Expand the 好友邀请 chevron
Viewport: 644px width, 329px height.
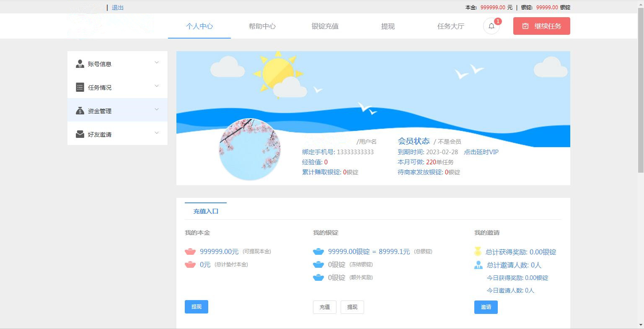[157, 133]
